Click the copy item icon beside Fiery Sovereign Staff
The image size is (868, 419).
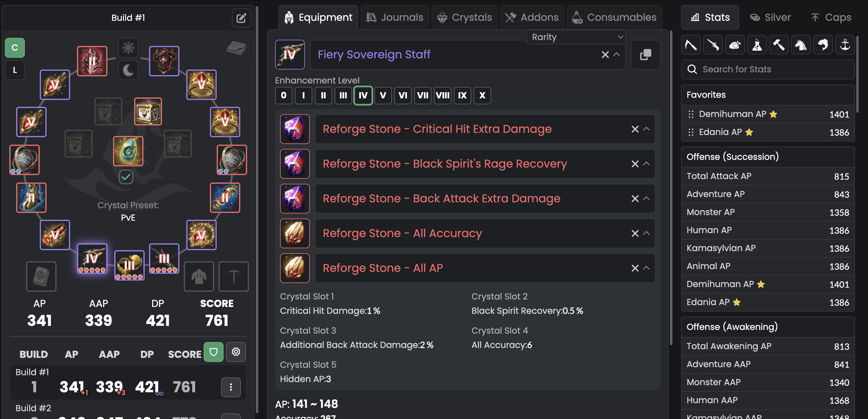645,55
